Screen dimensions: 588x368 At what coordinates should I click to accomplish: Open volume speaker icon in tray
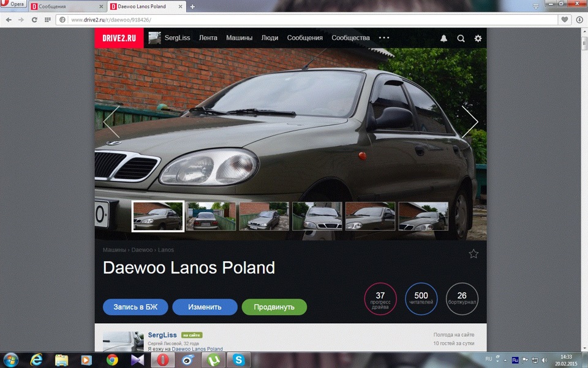[x=545, y=360]
